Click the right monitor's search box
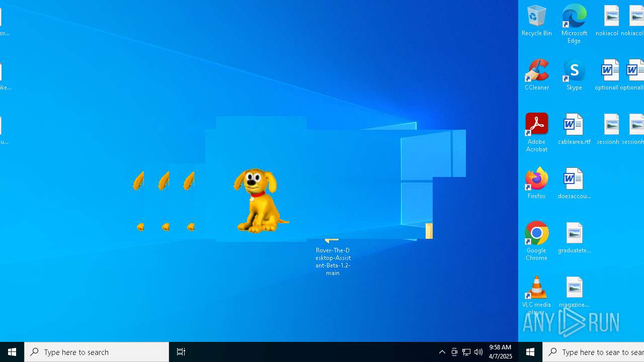The height and width of the screenshot is (362, 644). (x=594, y=352)
